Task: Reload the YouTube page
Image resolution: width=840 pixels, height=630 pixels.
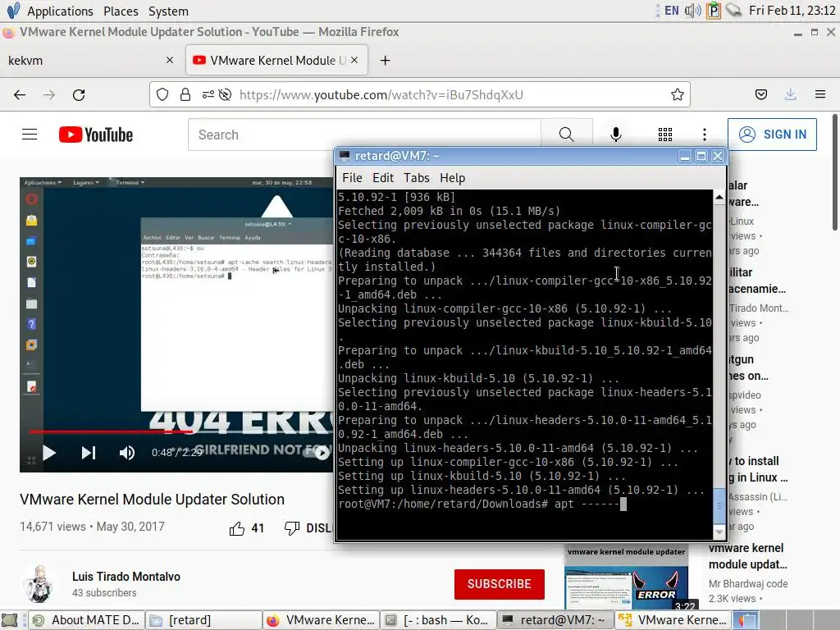Action: pyautogui.click(x=79, y=95)
